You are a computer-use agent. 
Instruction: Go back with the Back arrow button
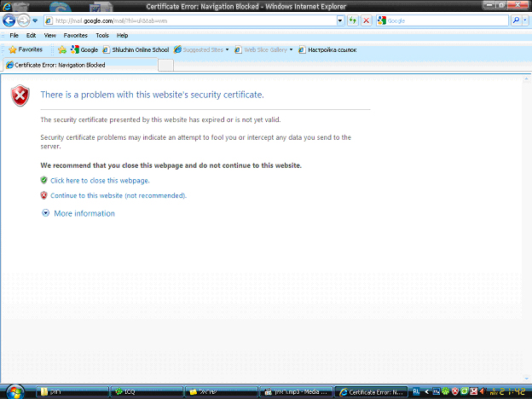point(9,20)
